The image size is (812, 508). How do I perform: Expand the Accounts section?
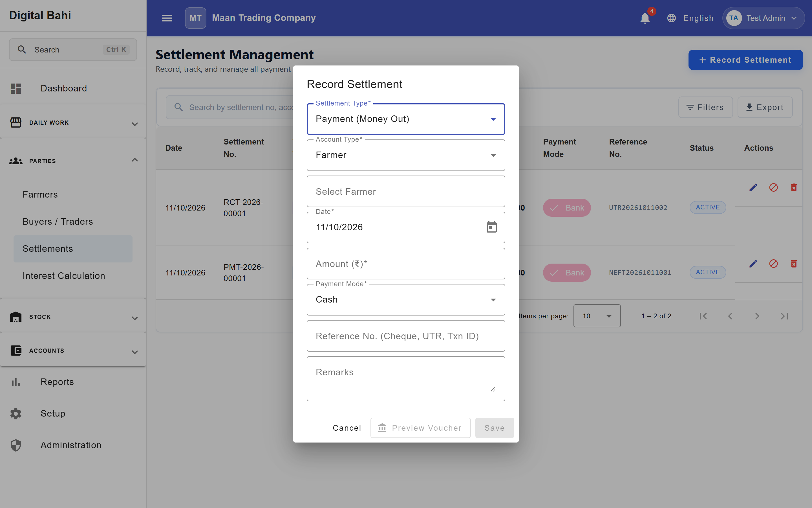[73, 351]
